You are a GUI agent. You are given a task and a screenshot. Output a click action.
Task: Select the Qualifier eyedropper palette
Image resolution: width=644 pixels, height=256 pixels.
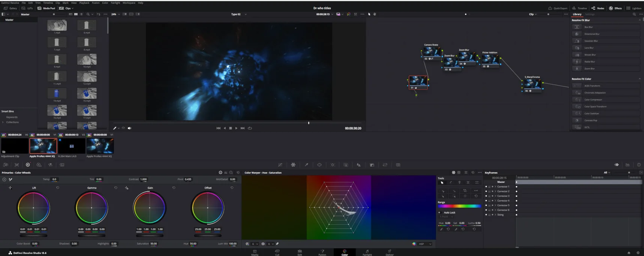[306, 165]
